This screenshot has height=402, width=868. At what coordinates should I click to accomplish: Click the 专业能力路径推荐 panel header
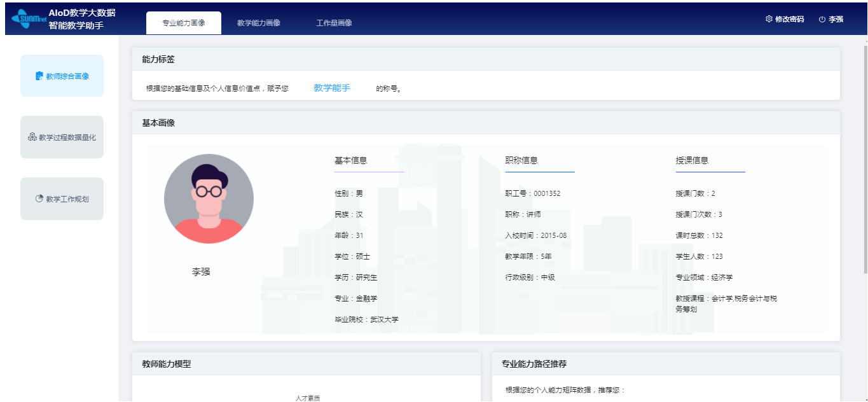tap(534, 364)
